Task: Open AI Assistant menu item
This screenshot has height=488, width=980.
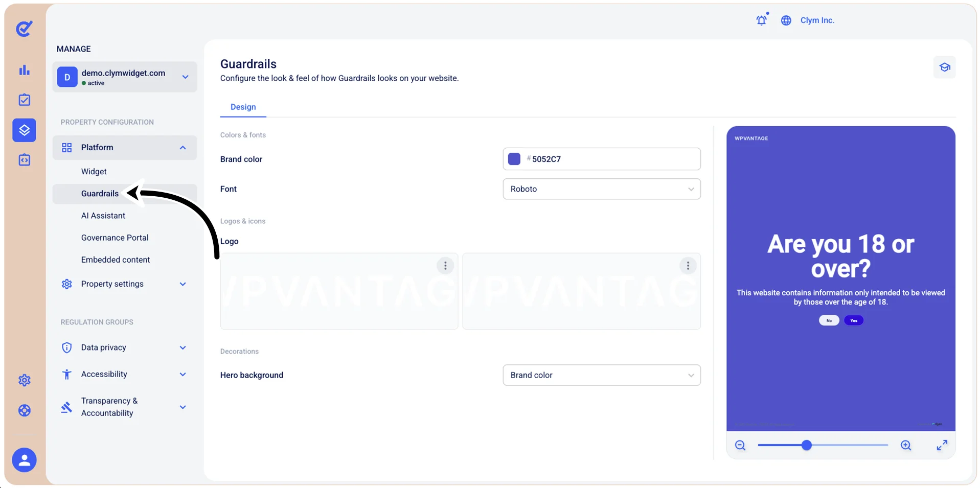Action: point(103,216)
